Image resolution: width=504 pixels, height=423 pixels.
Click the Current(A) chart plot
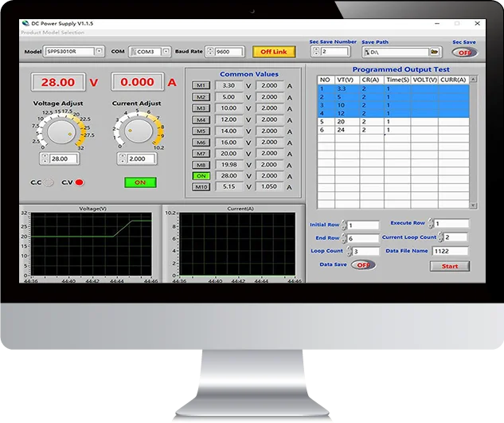point(237,244)
